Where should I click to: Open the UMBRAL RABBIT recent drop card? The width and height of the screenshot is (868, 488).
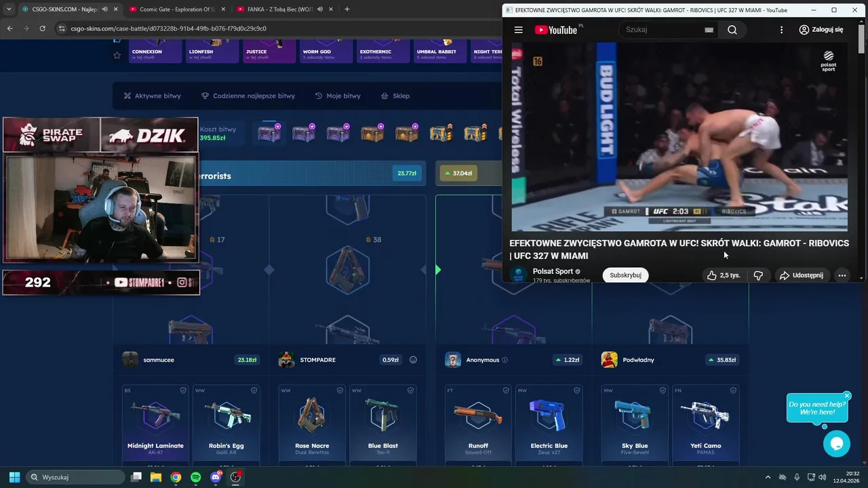tap(439, 52)
